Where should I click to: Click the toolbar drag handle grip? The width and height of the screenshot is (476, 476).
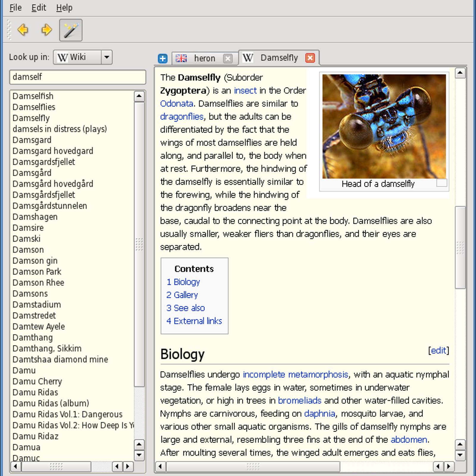[8, 30]
